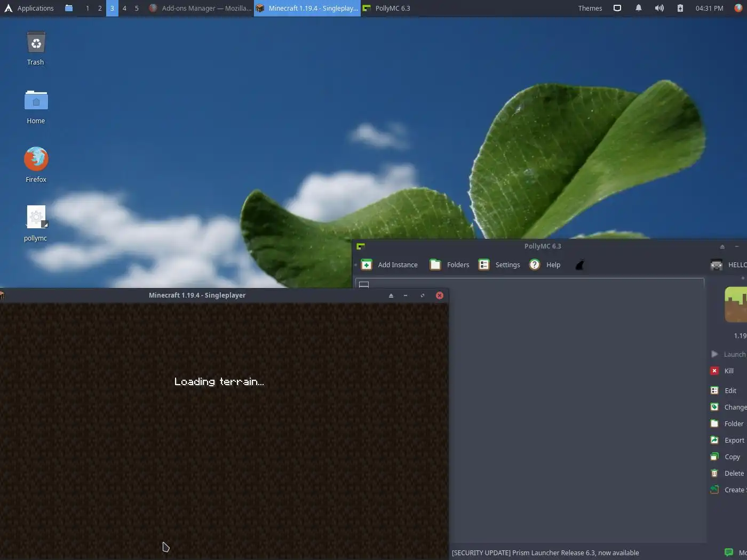Select the PollyMC 6.3 taskbar entry

[387, 8]
